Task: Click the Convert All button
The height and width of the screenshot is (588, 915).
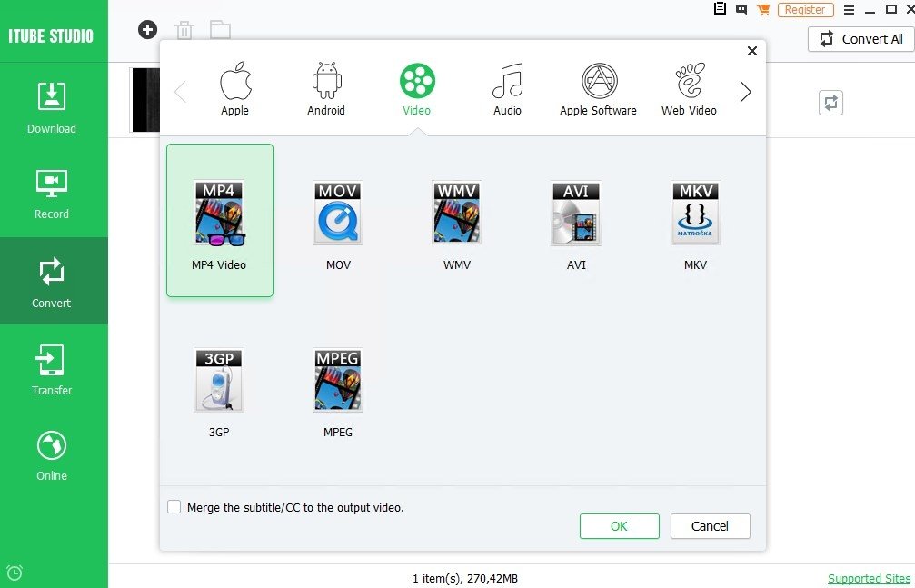Action: pyautogui.click(x=861, y=39)
